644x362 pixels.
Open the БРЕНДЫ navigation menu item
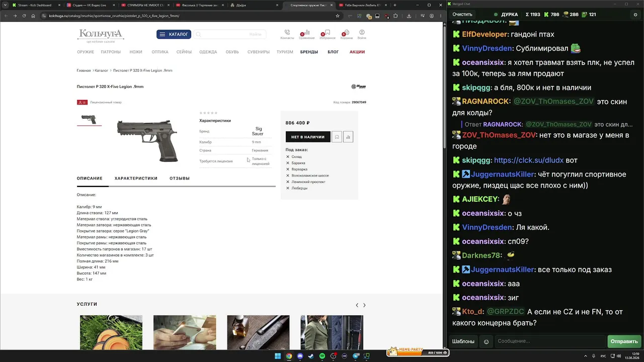tap(309, 52)
